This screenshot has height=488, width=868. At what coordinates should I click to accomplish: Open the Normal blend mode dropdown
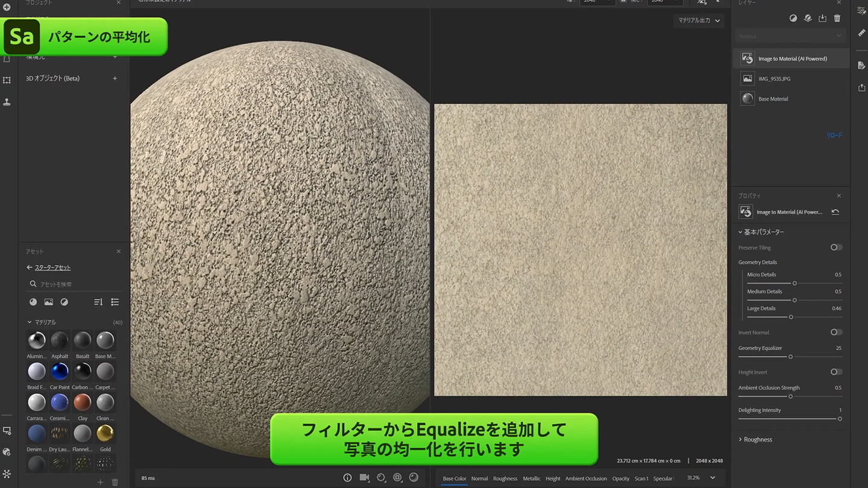[790, 36]
